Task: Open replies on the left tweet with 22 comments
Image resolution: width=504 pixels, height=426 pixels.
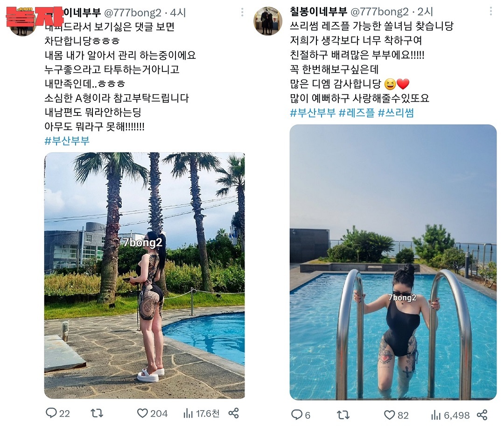Action: (x=58, y=413)
